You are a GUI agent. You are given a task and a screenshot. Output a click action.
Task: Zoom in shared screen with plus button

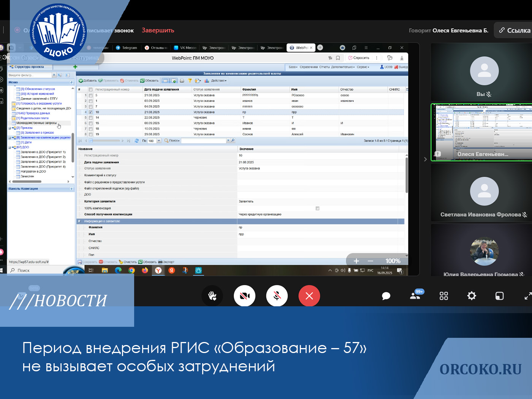356,261
